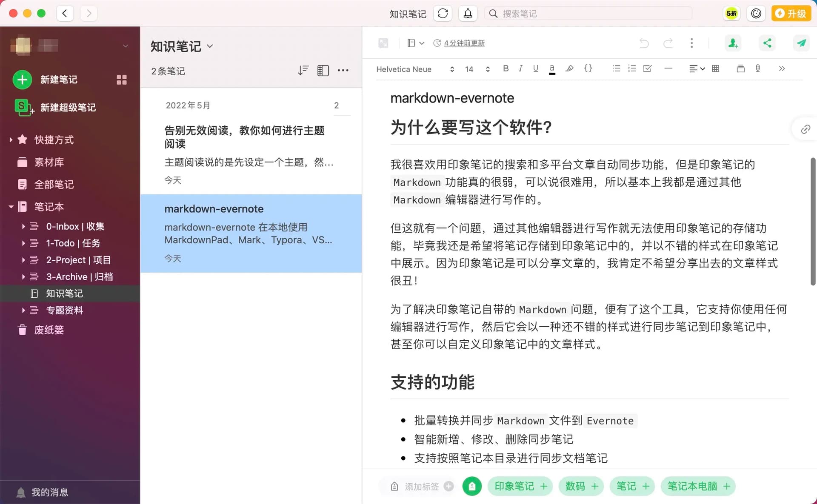Screen dimensions: 817x504
Task: Toggle italic text style
Action: [x=520, y=68]
